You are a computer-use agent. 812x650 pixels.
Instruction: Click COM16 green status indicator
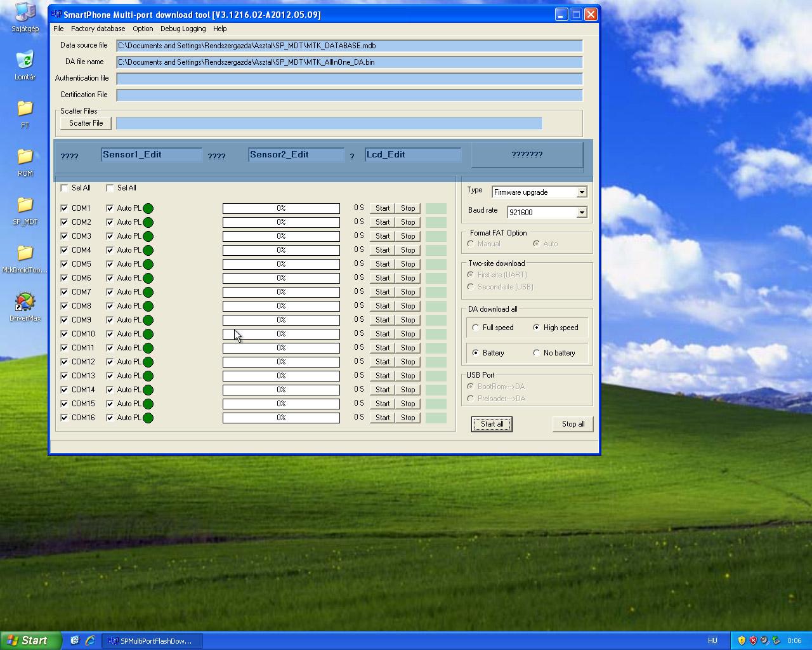(148, 418)
